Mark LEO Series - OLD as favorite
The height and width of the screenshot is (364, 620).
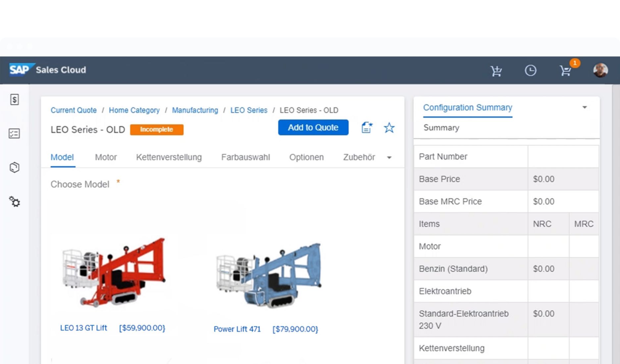[389, 128]
